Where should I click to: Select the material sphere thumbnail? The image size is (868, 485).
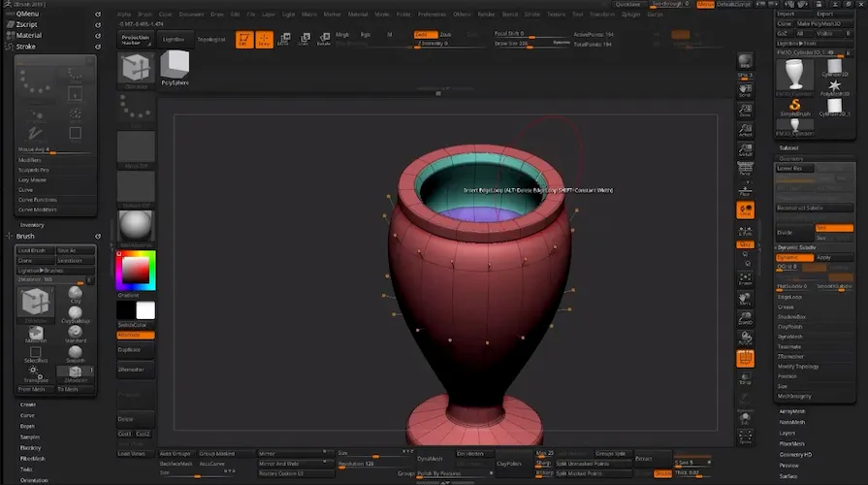[x=135, y=227]
